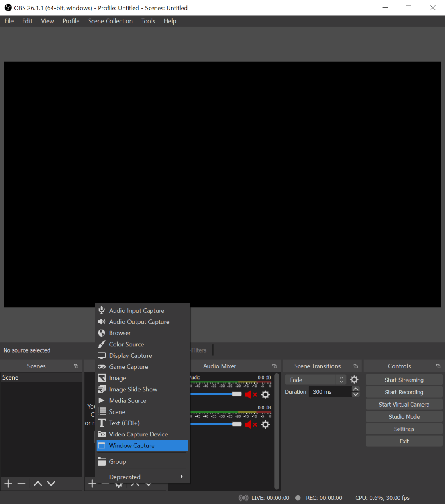
Task: Increase transition duration with up stepper
Action: pos(356,389)
